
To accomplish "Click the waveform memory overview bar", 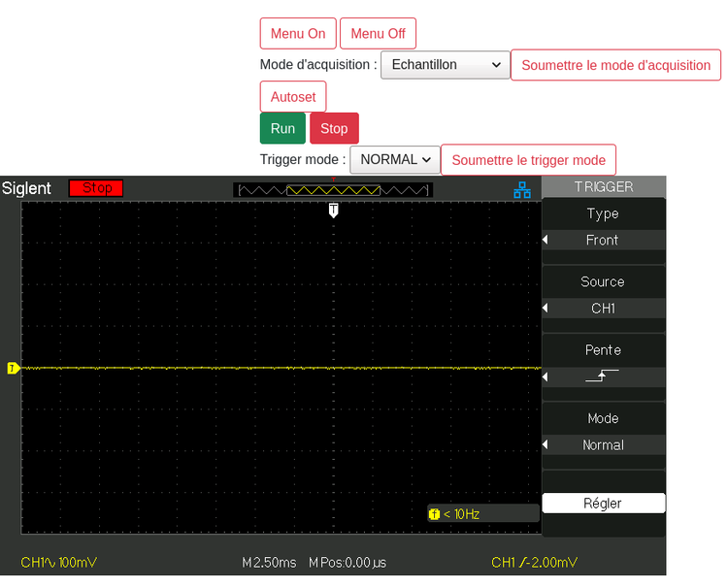I will pos(333,190).
